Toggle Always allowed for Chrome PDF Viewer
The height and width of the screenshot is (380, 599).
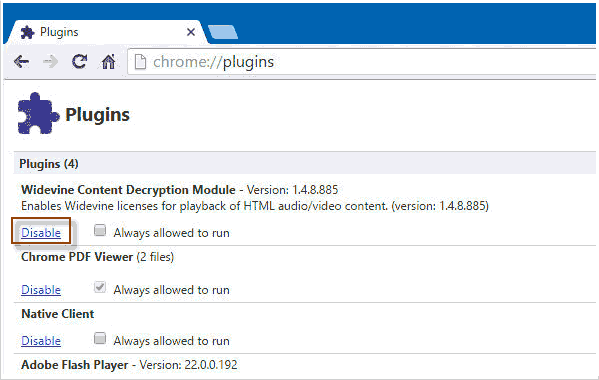[100, 287]
